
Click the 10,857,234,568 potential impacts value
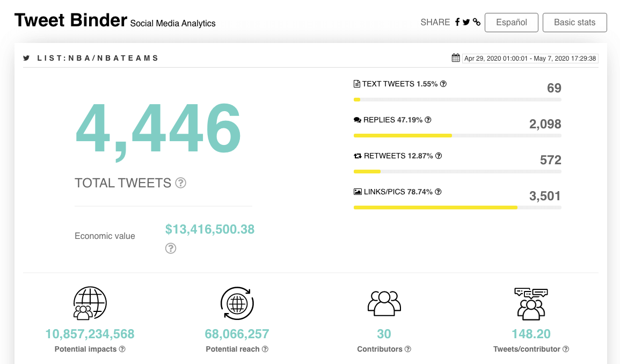tap(90, 334)
